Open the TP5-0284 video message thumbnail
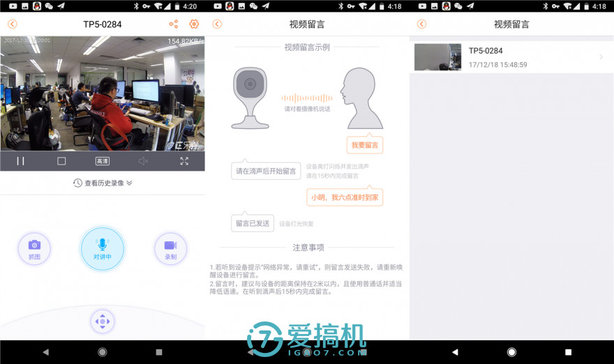Viewport: 614px width, 364px height. tap(437, 57)
